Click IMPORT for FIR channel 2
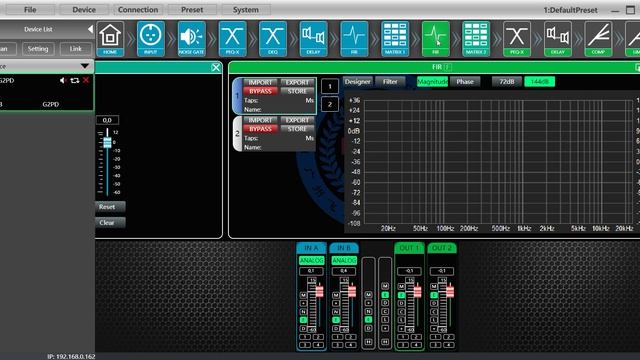 coord(260,120)
